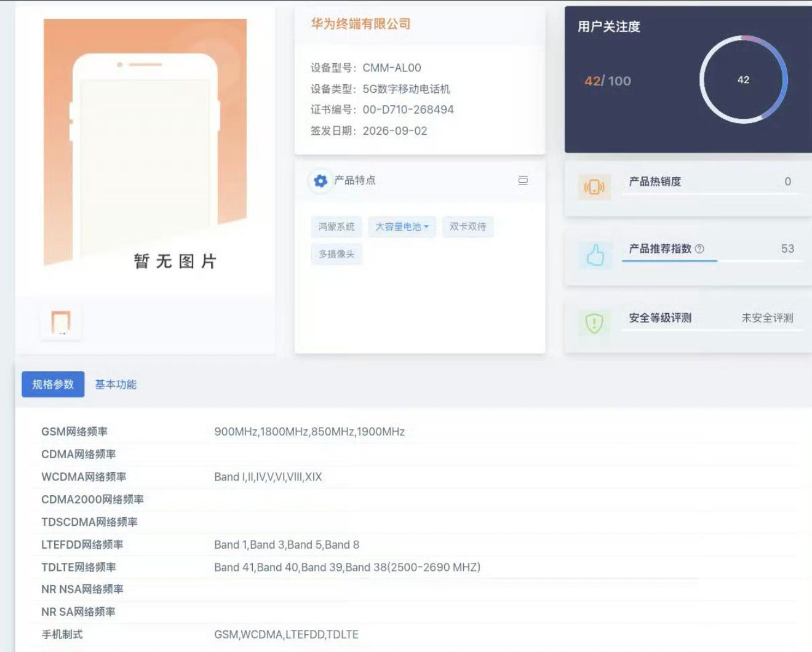Click the 签发日期 2026-09-02 line
Viewport: 812px width, 652px height.
tap(368, 130)
